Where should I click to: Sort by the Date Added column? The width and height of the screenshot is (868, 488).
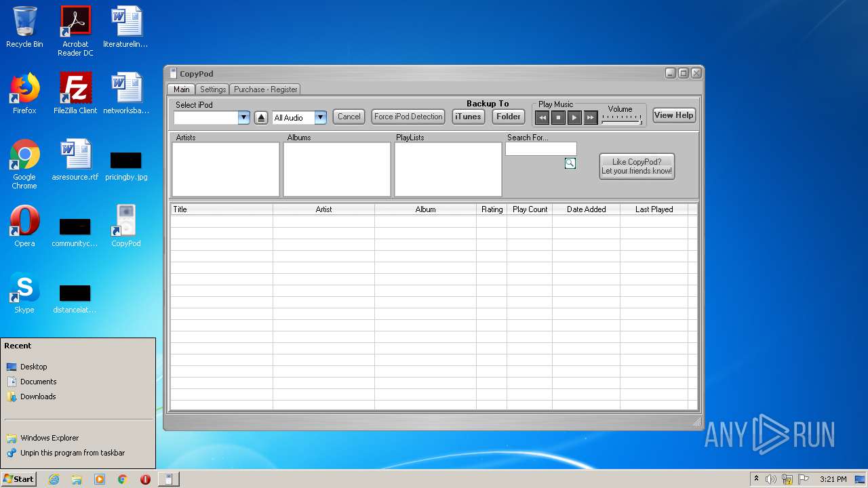pos(587,209)
